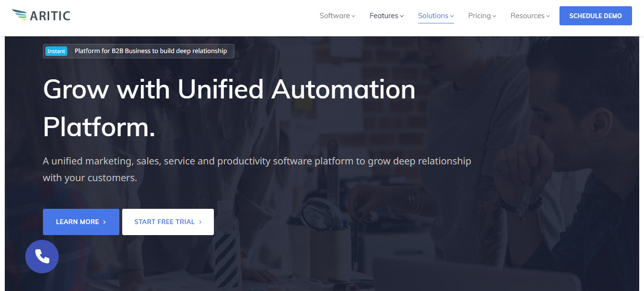Click the Resources navigation entry

(527, 16)
